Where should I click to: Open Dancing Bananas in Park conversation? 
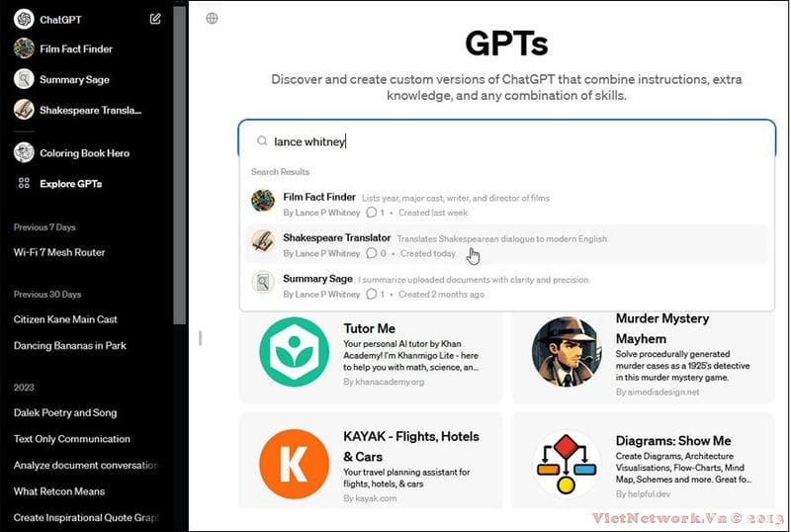coord(69,345)
